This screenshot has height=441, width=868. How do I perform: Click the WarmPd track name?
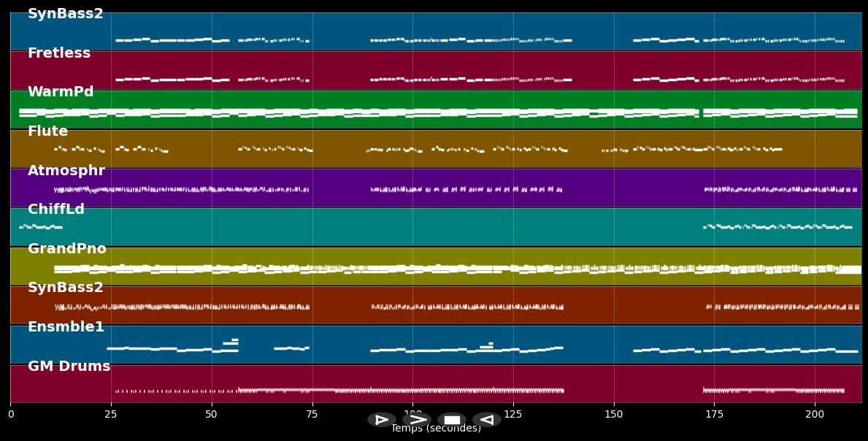[x=61, y=92]
